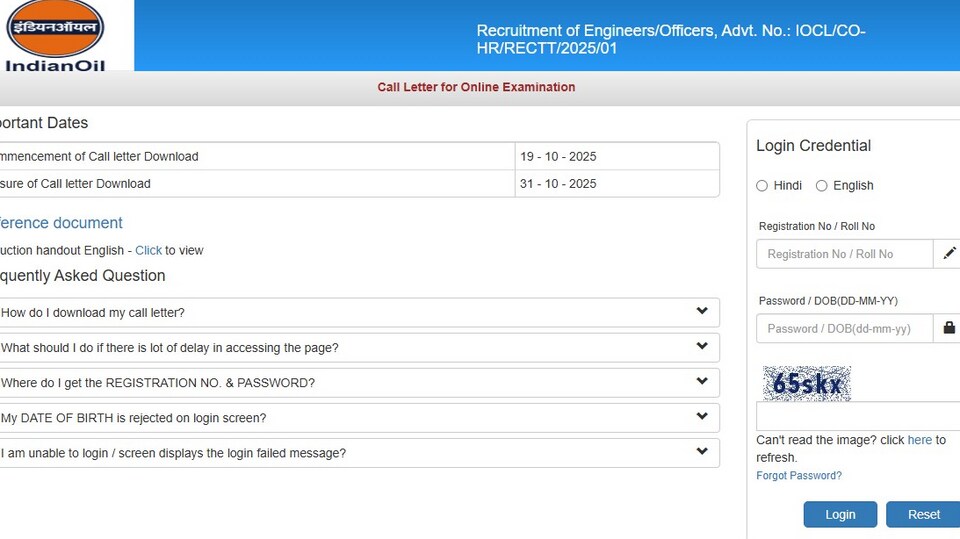
Task: Expand "My DATE OF BIRTH is rejected" question
Action: pos(359,418)
